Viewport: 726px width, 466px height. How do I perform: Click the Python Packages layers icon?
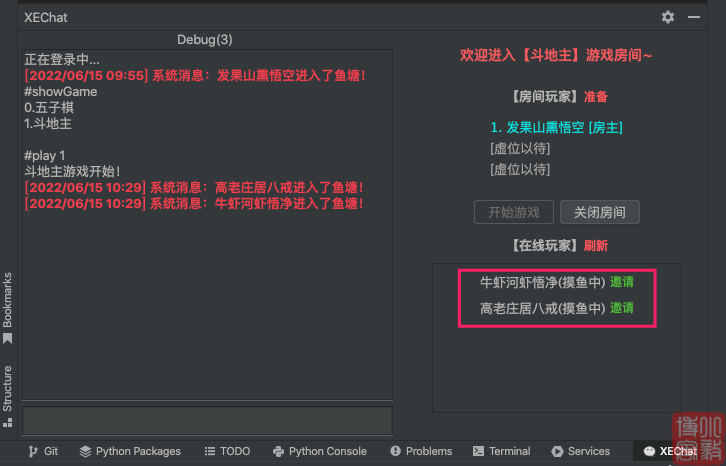click(85, 451)
